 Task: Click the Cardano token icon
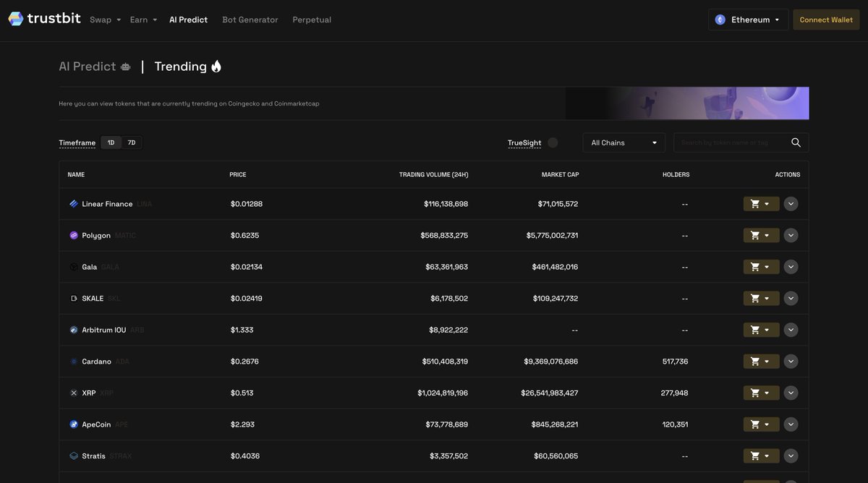pyautogui.click(x=74, y=362)
